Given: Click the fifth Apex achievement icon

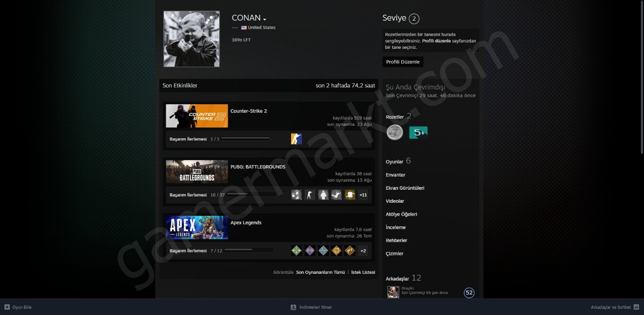Looking at the screenshot, I should point(350,251).
